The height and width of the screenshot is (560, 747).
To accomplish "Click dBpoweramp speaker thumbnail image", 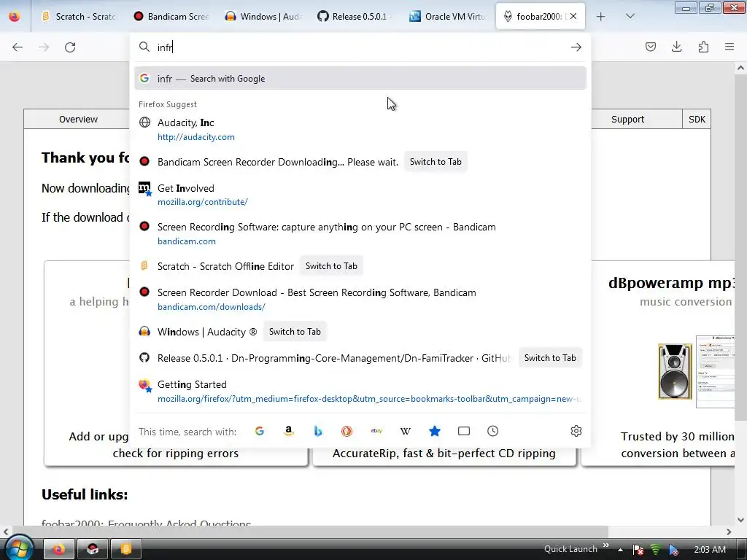I will pos(675,371).
